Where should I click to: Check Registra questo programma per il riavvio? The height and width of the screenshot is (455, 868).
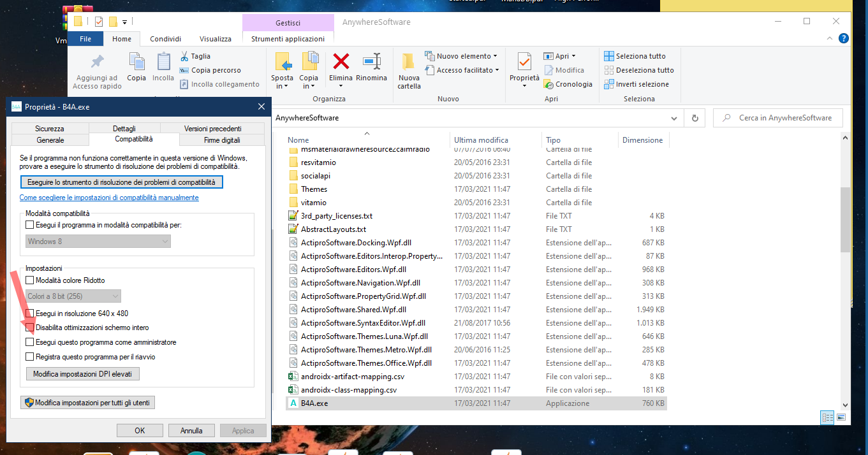(x=29, y=357)
